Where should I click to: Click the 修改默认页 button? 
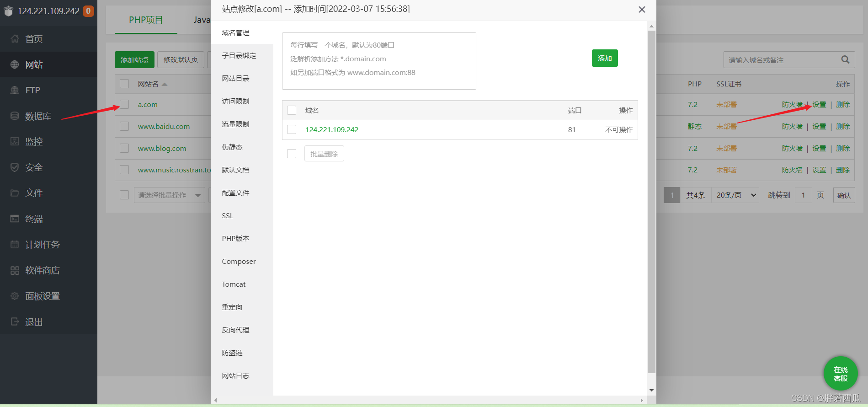click(181, 59)
